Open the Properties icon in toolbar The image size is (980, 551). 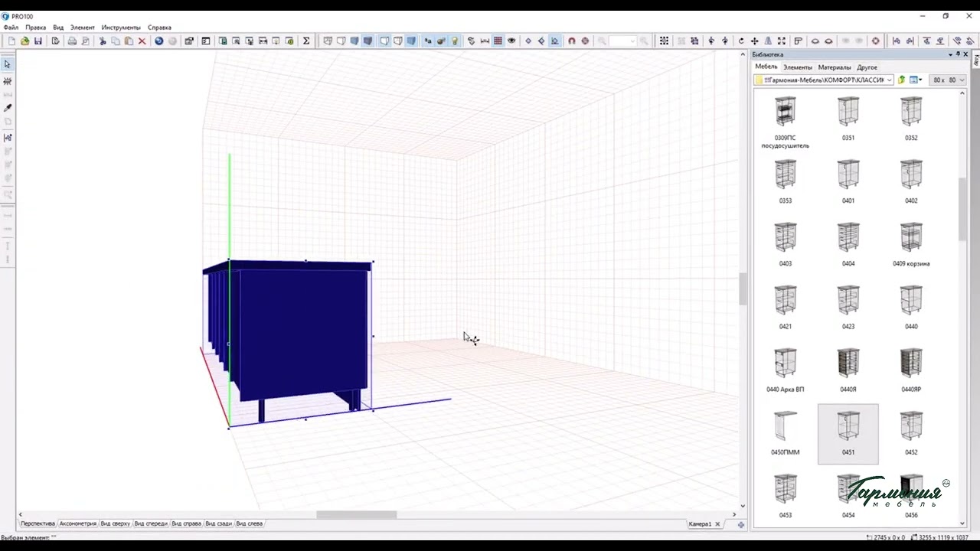click(188, 41)
